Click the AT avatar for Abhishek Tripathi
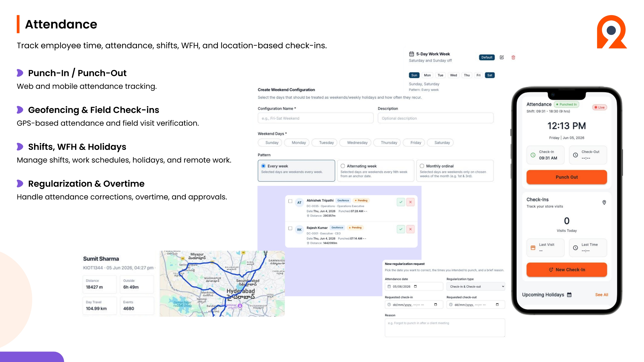The image size is (644, 362). pyautogui.click(x=299, y=203)
